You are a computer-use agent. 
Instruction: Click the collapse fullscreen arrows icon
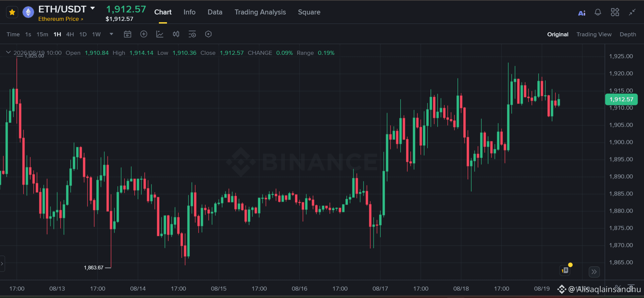pos(632,12)
